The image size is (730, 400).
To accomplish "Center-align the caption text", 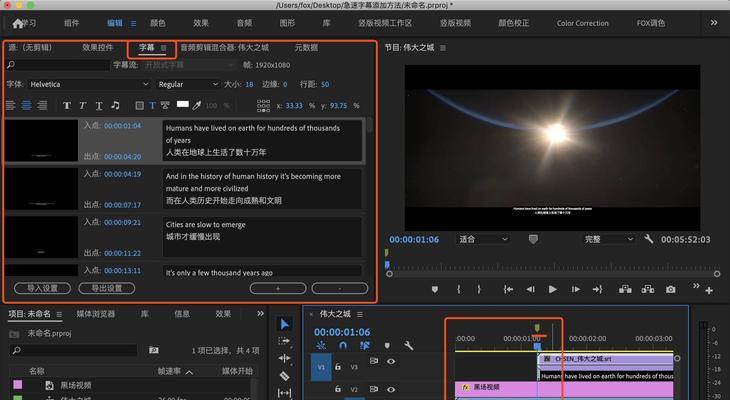I will [26, 105].
